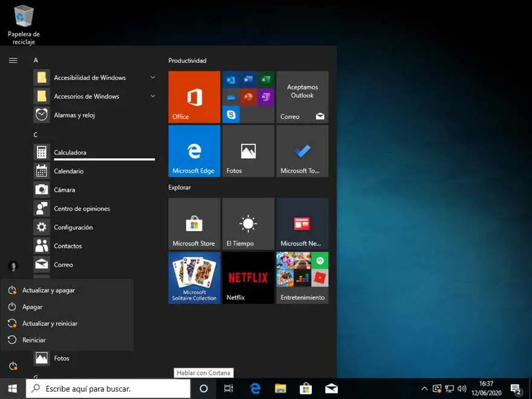Viewport: 532px width, 399px height.
Task: Expand the Start menu hamburger navigation
Action: click(x=13, y=60)
